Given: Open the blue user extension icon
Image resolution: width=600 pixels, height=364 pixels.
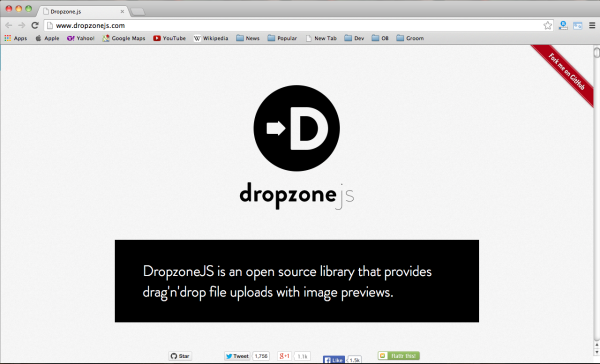Looking at the screenshot, I should (563, 26).
